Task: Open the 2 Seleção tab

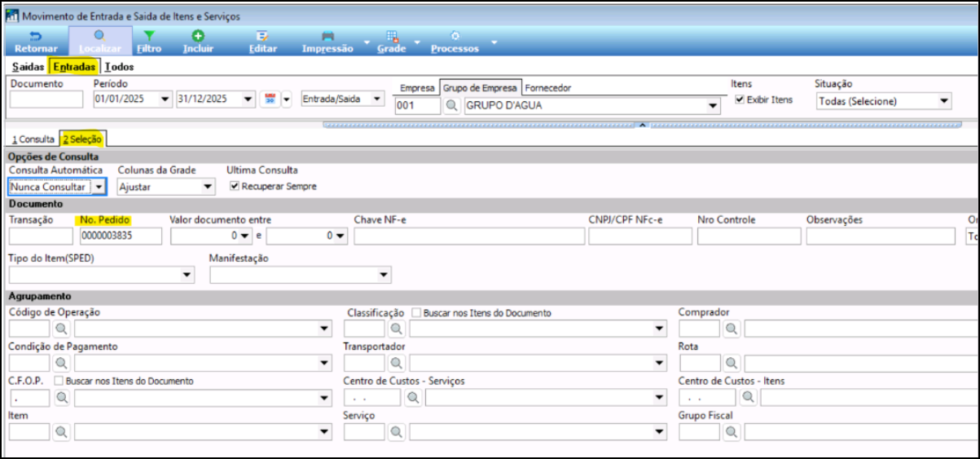Action: tap(83, 139)
